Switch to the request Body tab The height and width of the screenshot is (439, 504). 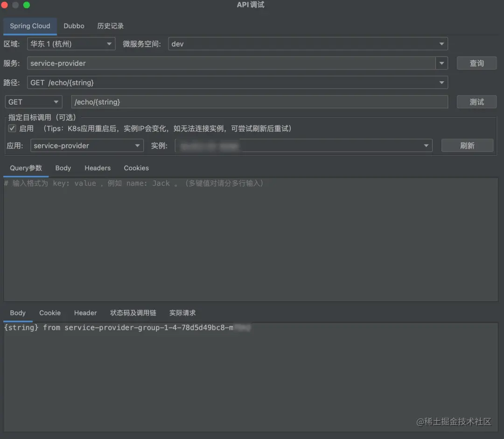[x=63, y=168]
